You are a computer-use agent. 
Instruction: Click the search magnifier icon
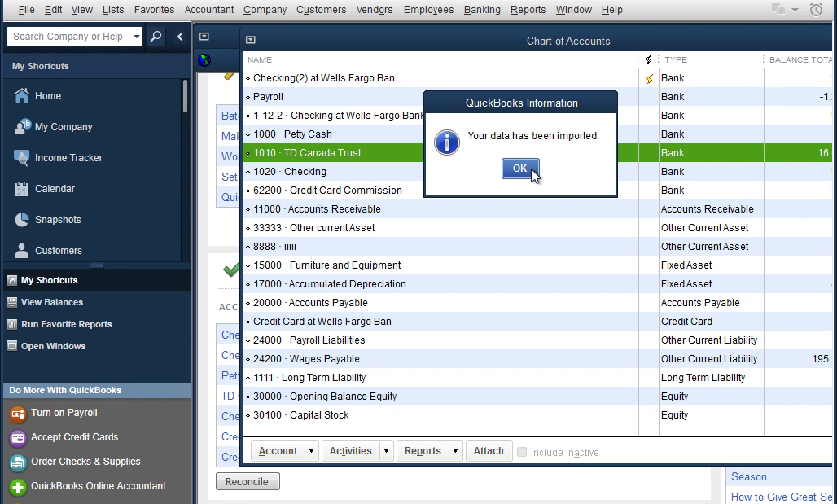[156, 37]
